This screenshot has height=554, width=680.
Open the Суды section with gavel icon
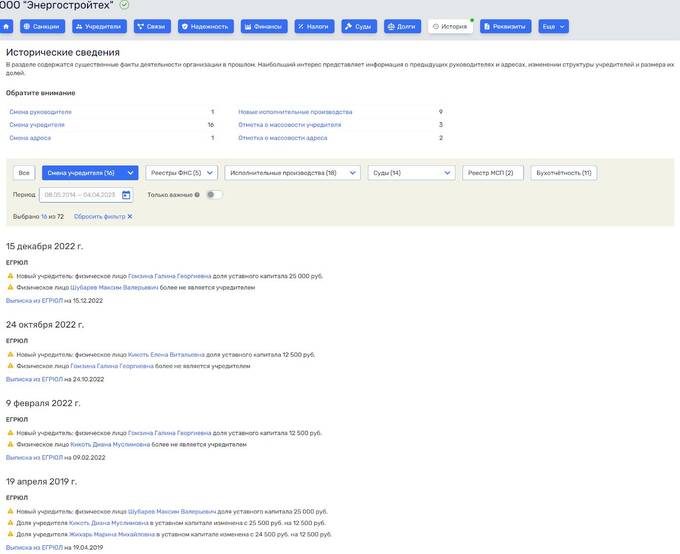click(x=359, y=26)
